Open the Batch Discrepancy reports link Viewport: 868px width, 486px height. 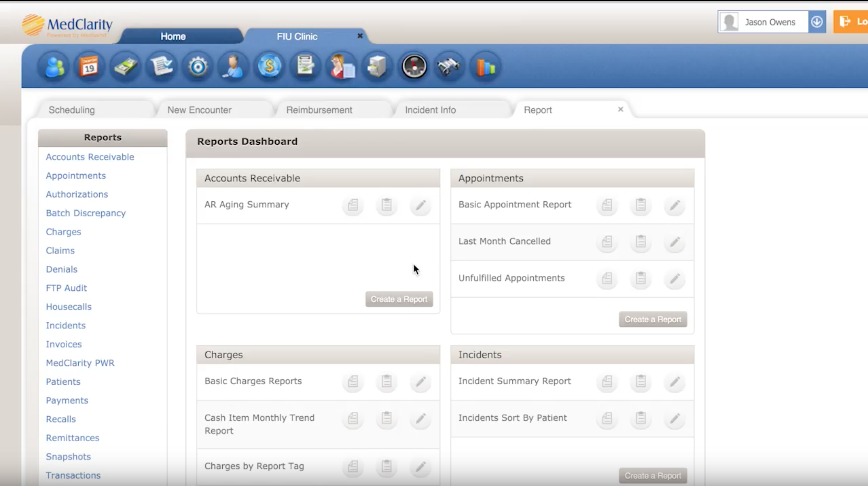click(x=86, y=213)
